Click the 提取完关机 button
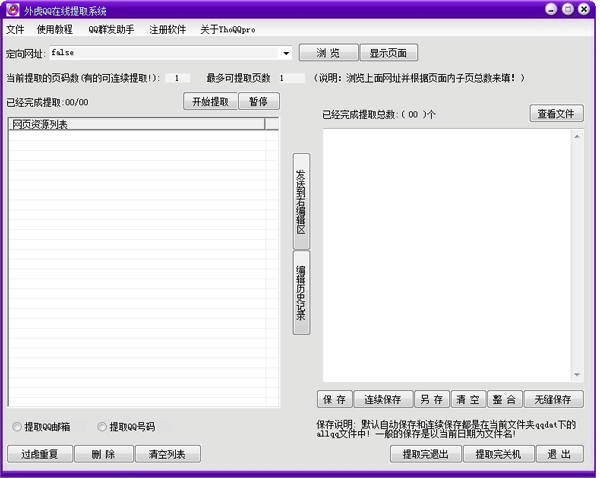 [499, 454]
